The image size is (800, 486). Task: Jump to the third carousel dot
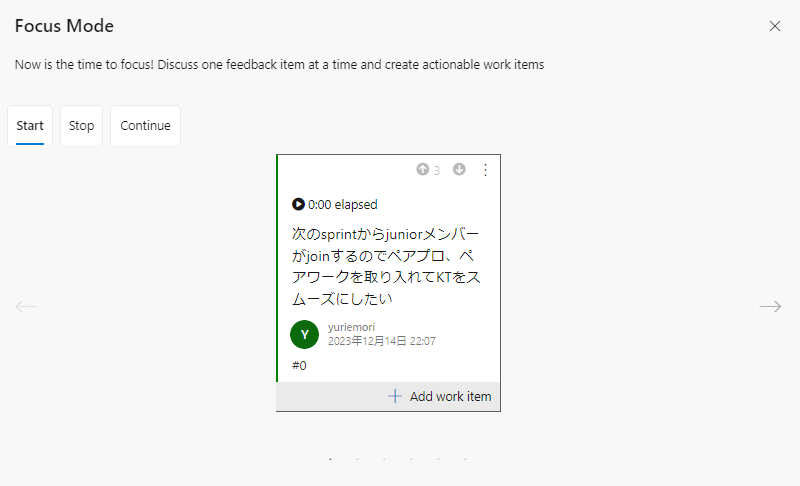384,459
